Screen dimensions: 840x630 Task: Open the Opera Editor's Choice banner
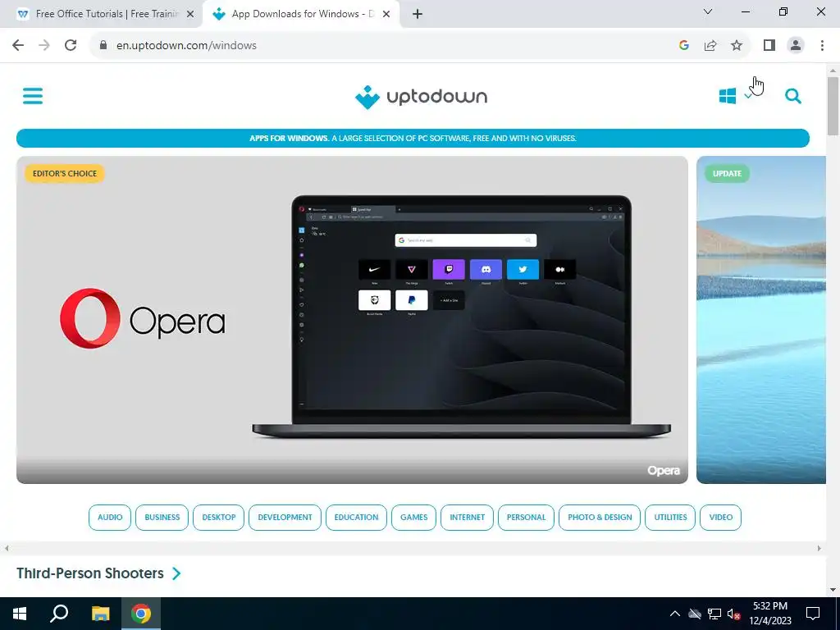[x=352, y=320]
